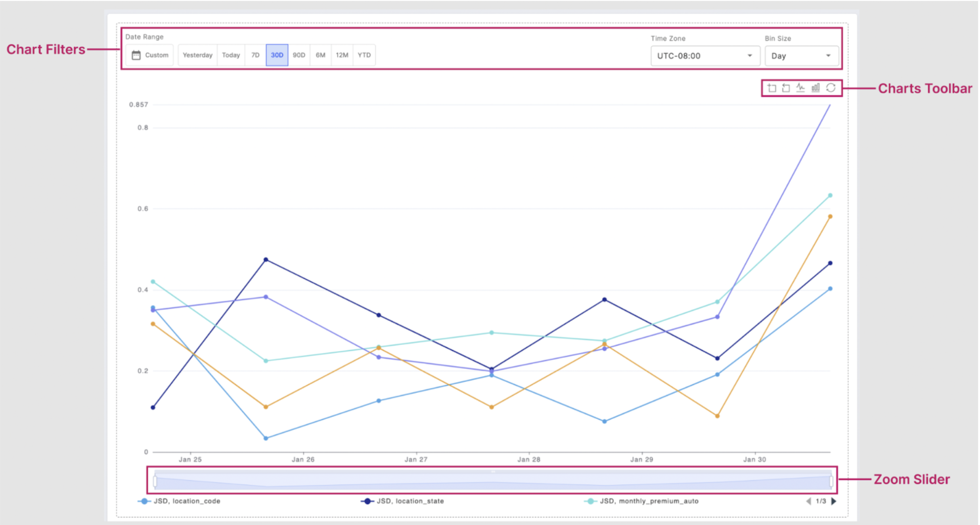Choose the 90D date range
The image size is (980, 525).
[x=299, y=55]
